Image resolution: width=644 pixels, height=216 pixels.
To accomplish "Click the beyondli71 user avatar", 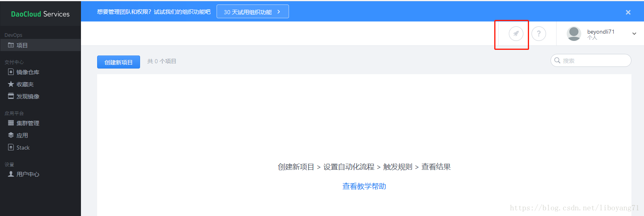I will click(574, 34).
